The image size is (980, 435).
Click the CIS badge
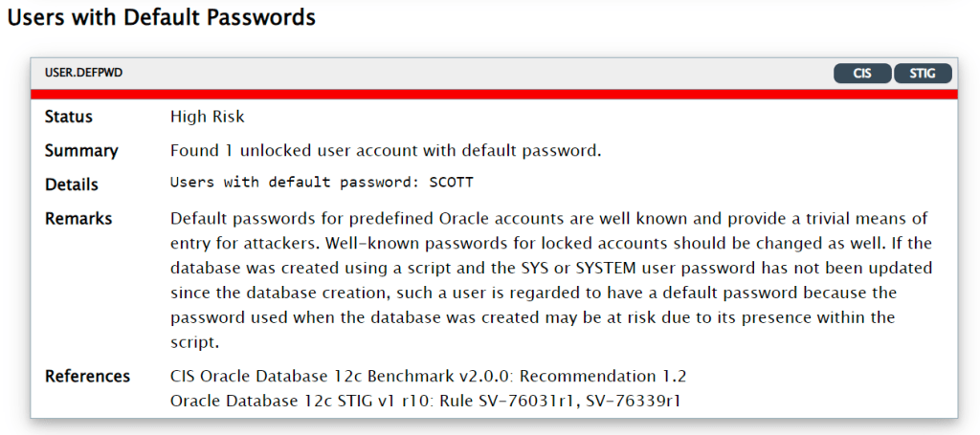(x=861, y=74)
